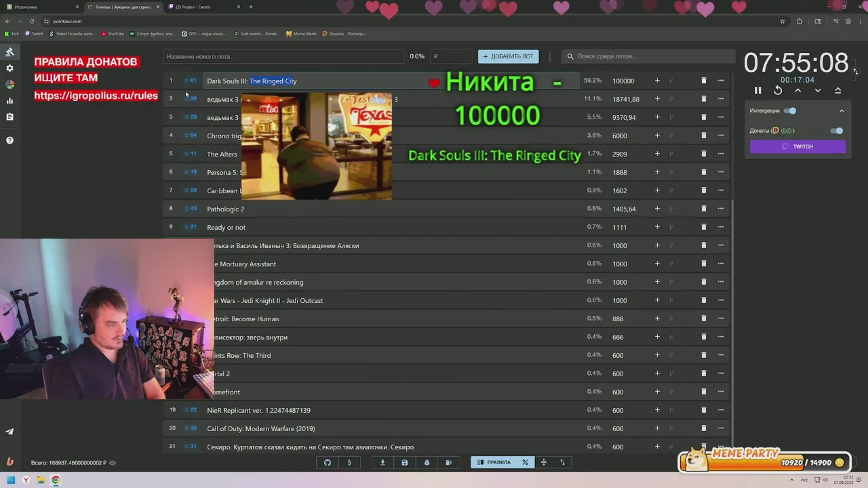868x488 pixels.
Task: Click the double-up timer arrow
Action: tap(838, 91)
